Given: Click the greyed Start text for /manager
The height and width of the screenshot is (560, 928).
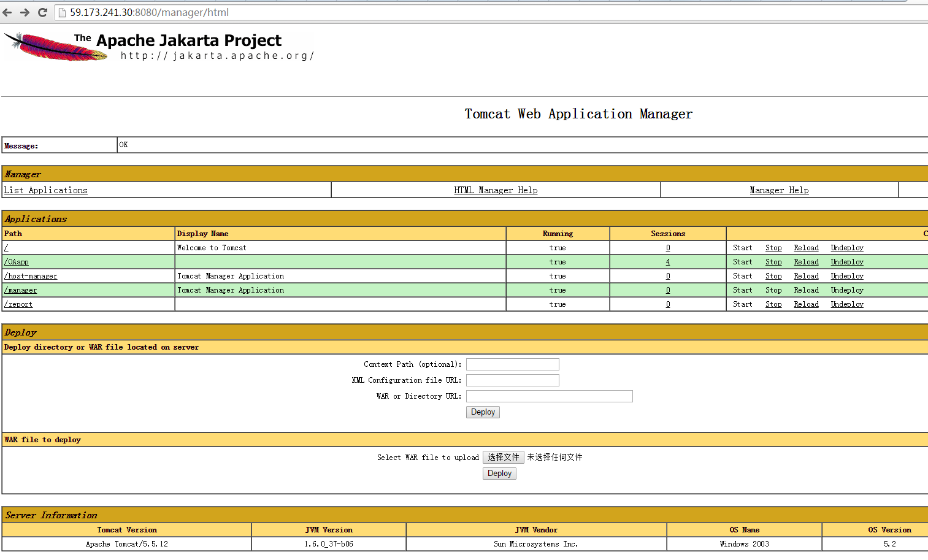Looking at the screenshot, I should pos(742,290).
